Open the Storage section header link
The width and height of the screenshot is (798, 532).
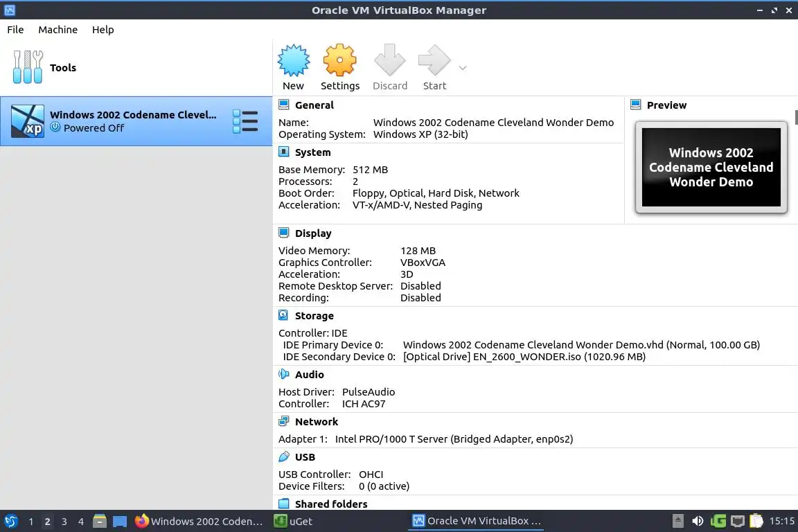(314, 316)
